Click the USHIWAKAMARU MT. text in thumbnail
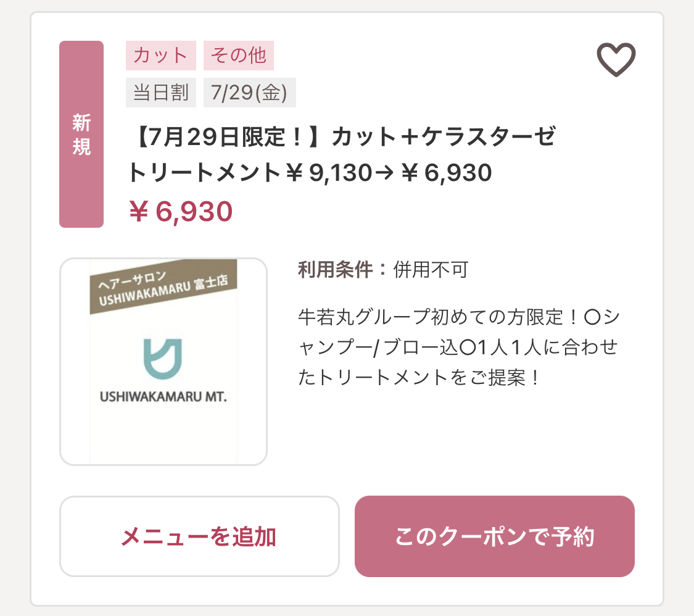This screenshot has width=694, height=616. pyautogui.click(x=163, y=397)
